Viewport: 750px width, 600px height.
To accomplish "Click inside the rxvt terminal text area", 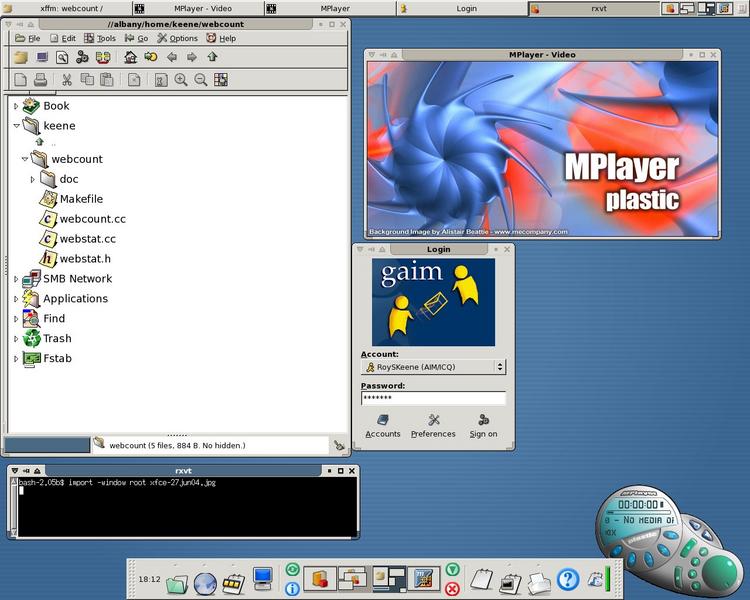I will tap(188, 507).
